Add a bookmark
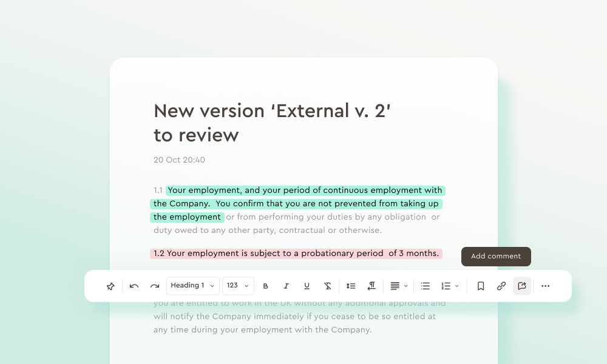Image resolution: width=607 pixels, height=364 pixels. coord(481,286)
